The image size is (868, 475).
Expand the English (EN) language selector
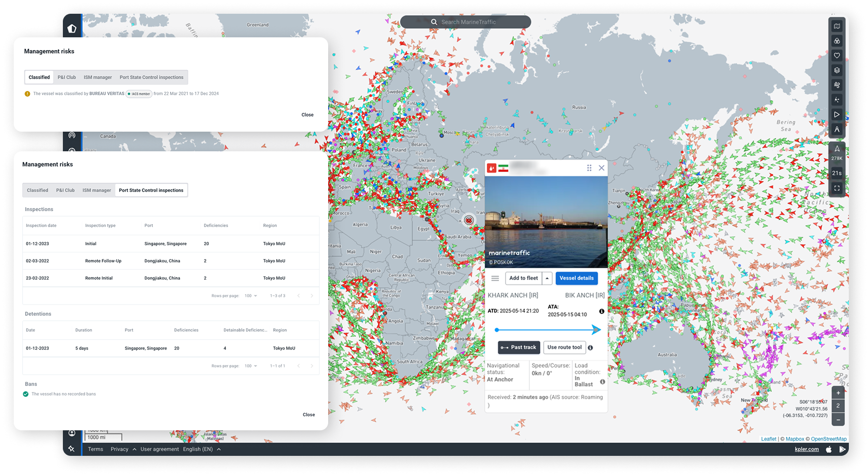pyautogui.click(x=202, y=449)
